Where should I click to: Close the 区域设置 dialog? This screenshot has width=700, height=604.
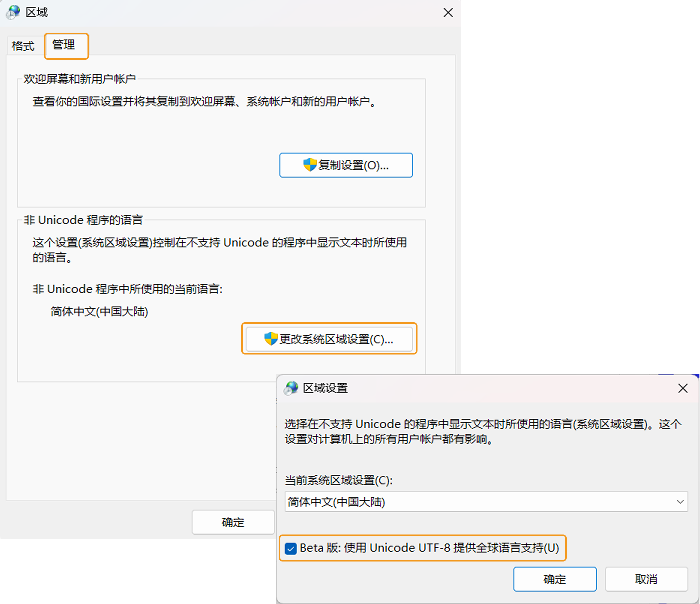[x=683, y=388]
